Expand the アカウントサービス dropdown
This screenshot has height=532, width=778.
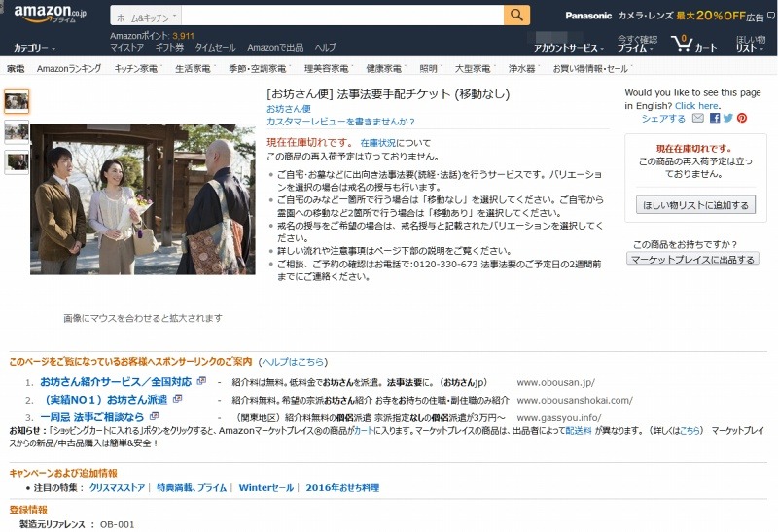tap(569, 48)
